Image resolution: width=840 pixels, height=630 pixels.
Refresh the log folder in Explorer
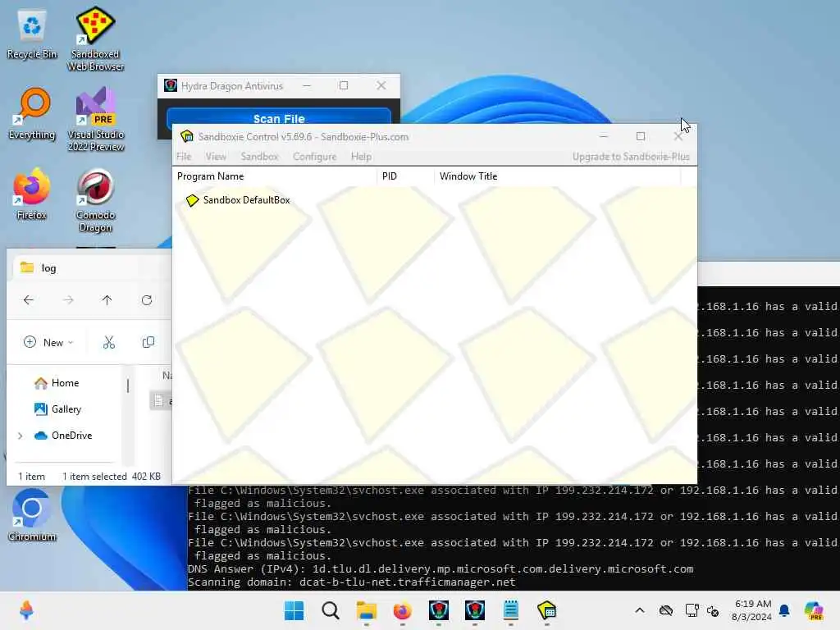[147, 300]
